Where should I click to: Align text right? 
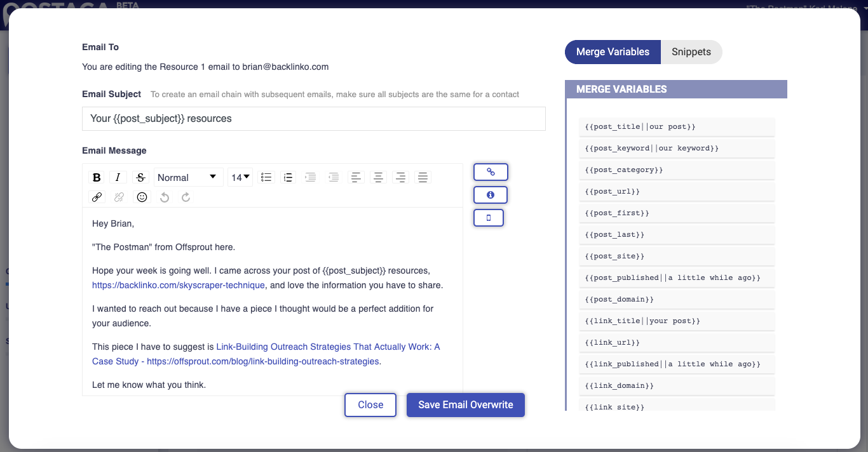(x=400, y=177)
